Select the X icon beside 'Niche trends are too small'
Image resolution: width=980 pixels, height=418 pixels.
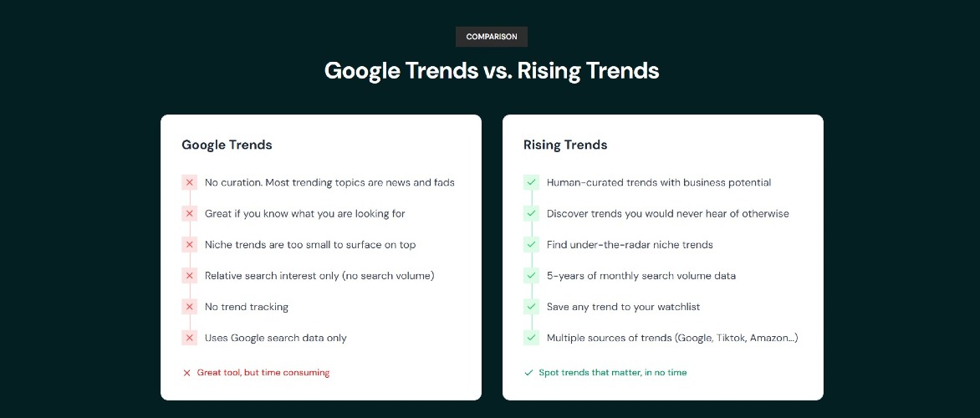click(189, 244)
